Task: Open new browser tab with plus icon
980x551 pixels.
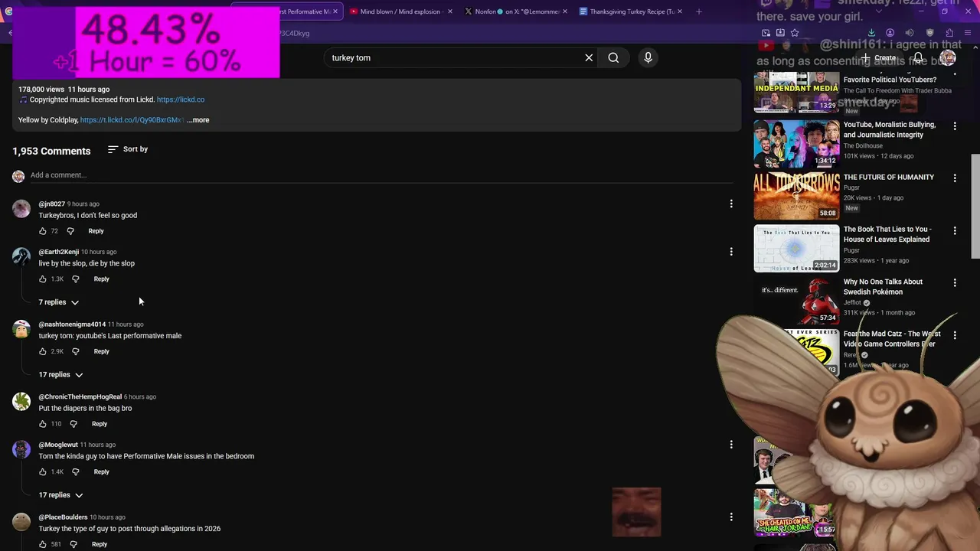Action: pos(698,11)
